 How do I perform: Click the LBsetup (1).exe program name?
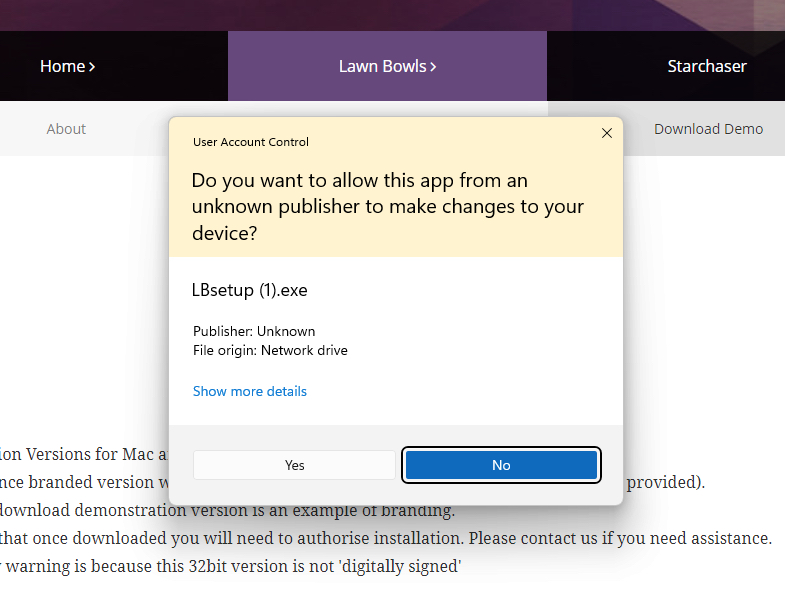pyautogui.click(x=250, y=290)
